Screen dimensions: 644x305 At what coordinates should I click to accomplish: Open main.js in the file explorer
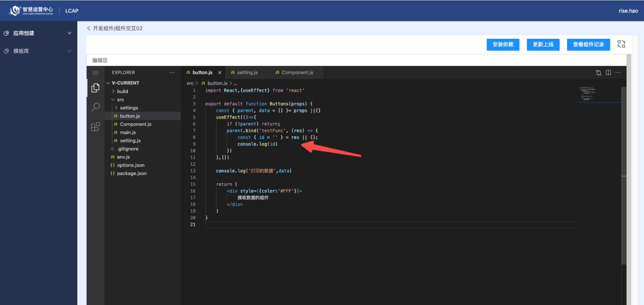143,133
